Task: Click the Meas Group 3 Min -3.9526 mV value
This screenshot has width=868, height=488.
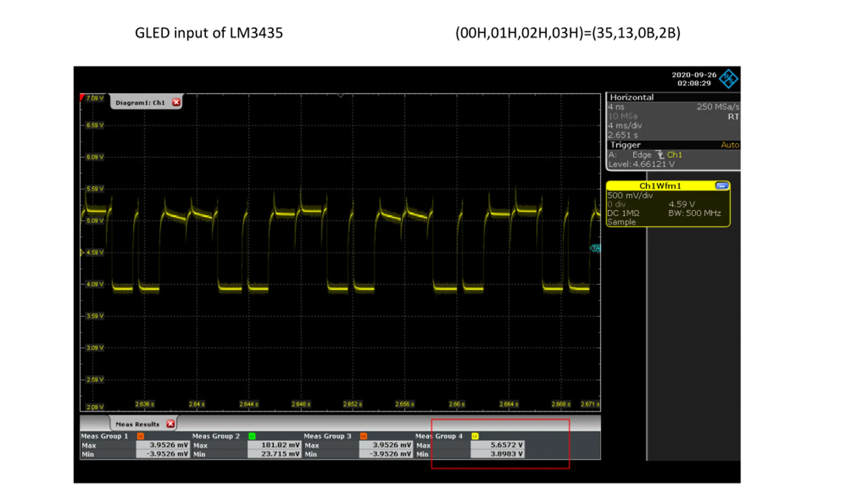Action: (386, 453)
